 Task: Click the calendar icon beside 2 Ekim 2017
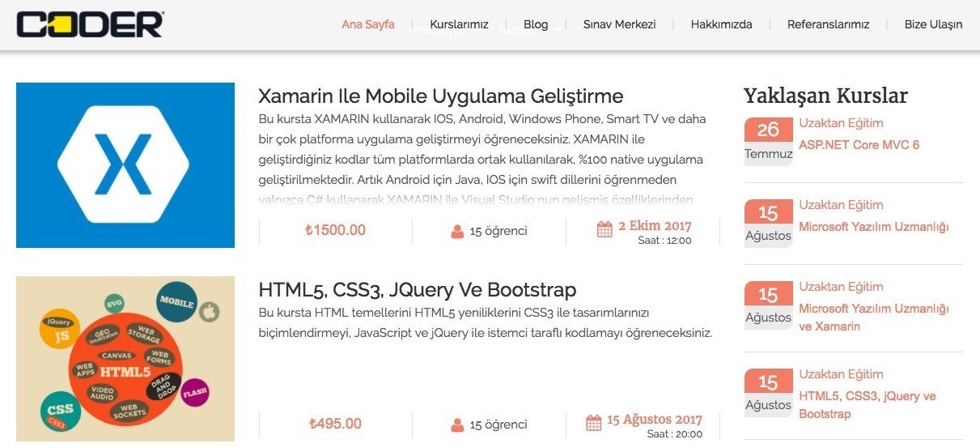(605, 230)
